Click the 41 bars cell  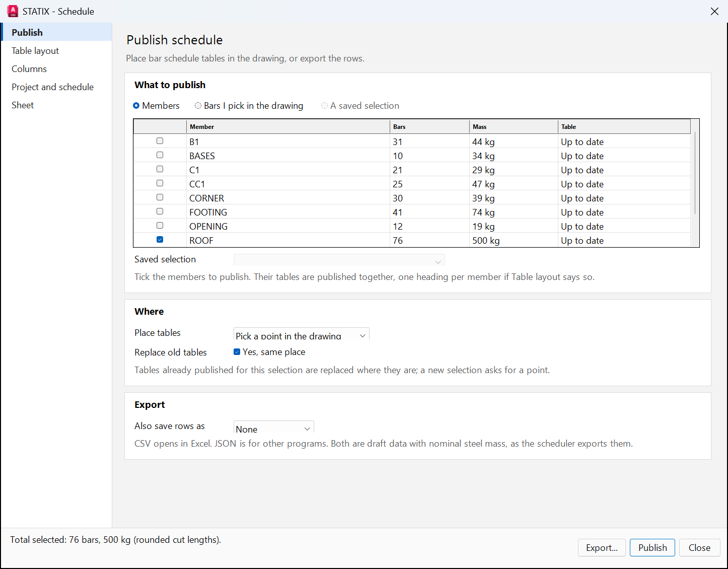pos(398,212)
